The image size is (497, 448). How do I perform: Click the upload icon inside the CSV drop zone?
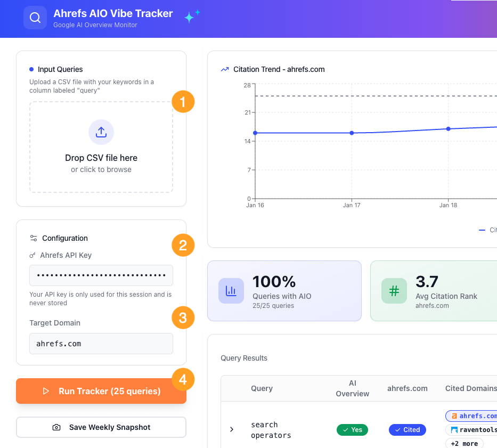(x=101, y=132)
